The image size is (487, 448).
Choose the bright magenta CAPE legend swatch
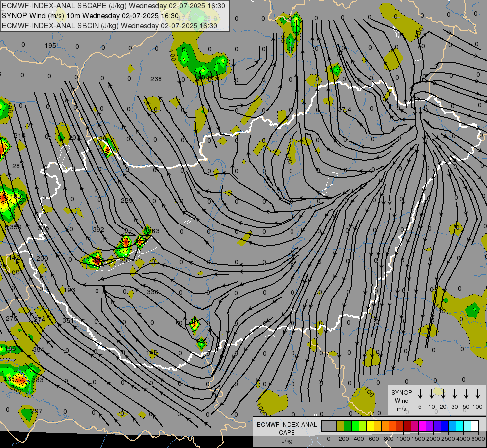pyautogui.click(x=422, y=426)
